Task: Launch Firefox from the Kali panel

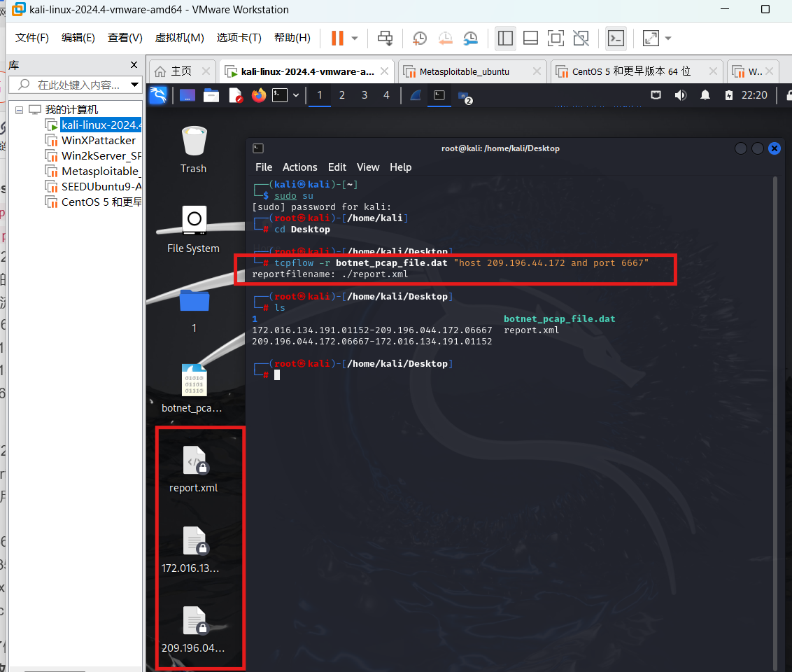Action: click(x=259, y=95)
